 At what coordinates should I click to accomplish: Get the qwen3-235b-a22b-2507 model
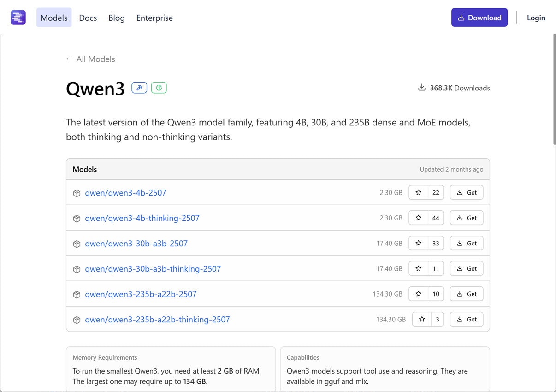coord(467,294)
